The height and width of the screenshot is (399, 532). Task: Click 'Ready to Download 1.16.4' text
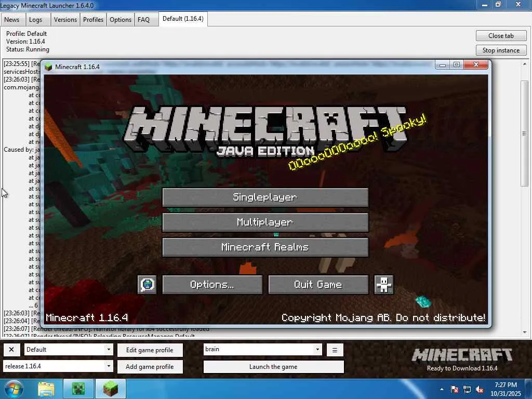point(462,368)
